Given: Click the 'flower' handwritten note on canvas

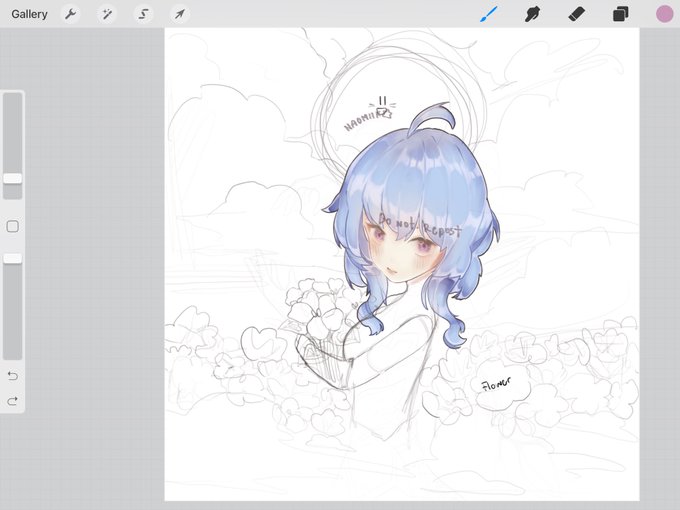Looking at the screenshot, I should coord(497,383).
